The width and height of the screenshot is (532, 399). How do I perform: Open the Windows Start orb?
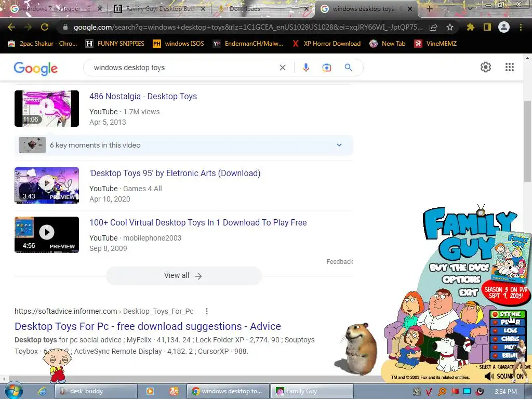click(x=13, y=391)
